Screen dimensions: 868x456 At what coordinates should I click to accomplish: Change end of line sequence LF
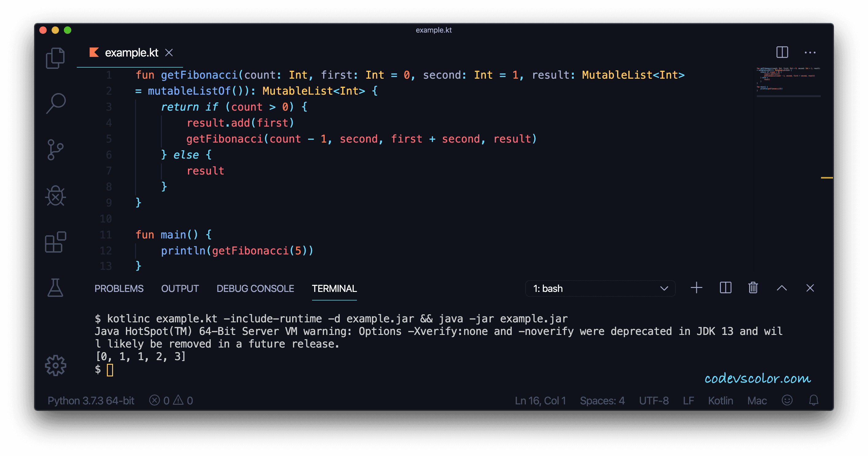(688, 400)
